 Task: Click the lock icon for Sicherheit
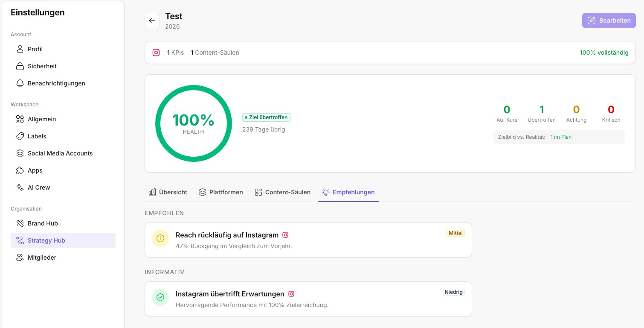click(20, 66)
